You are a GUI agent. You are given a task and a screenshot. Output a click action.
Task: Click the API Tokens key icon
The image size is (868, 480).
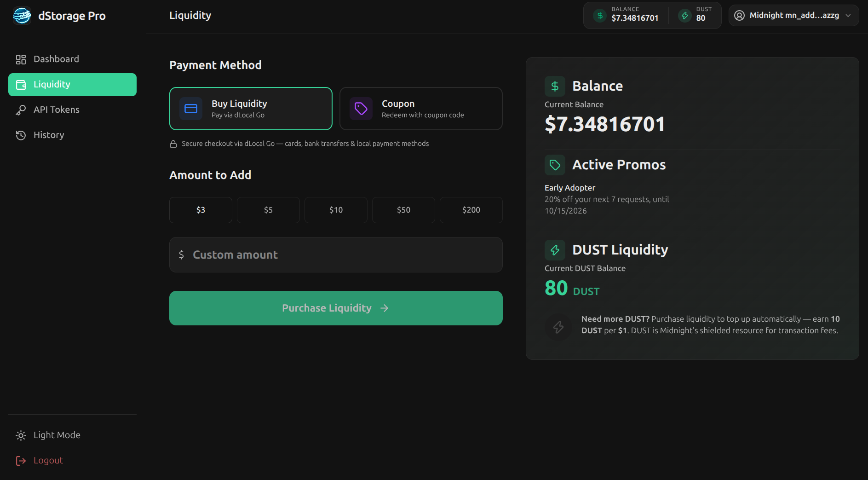(x=21, y=110)
